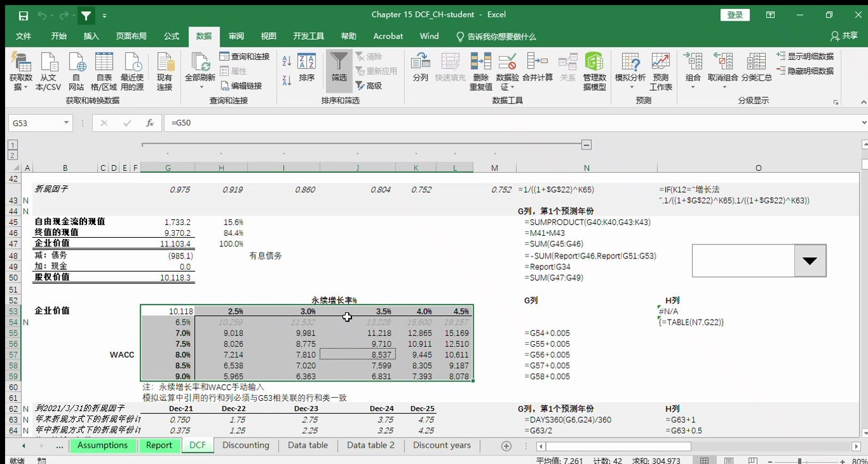Image resolution: width=868 pixels, height=464 pixels.
Task: Open Queries & Connections (查询和连接)
Action: [x=244, y=56]
